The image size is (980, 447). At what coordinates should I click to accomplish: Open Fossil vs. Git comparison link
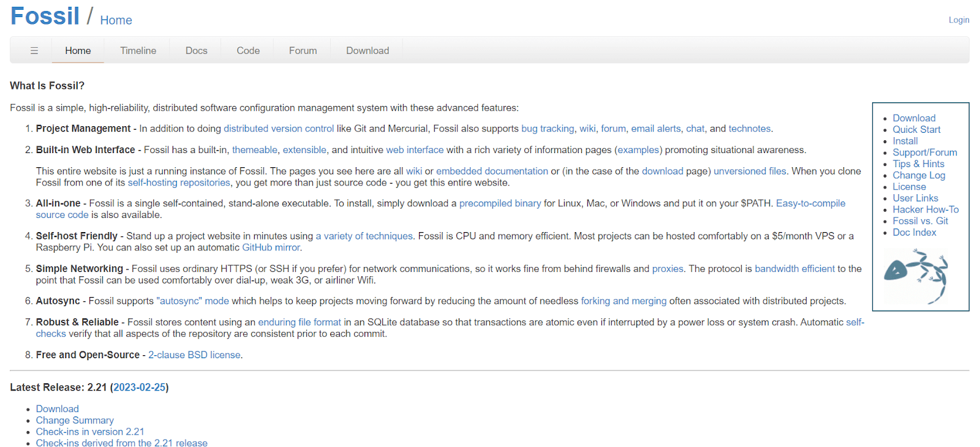[920, 221]
